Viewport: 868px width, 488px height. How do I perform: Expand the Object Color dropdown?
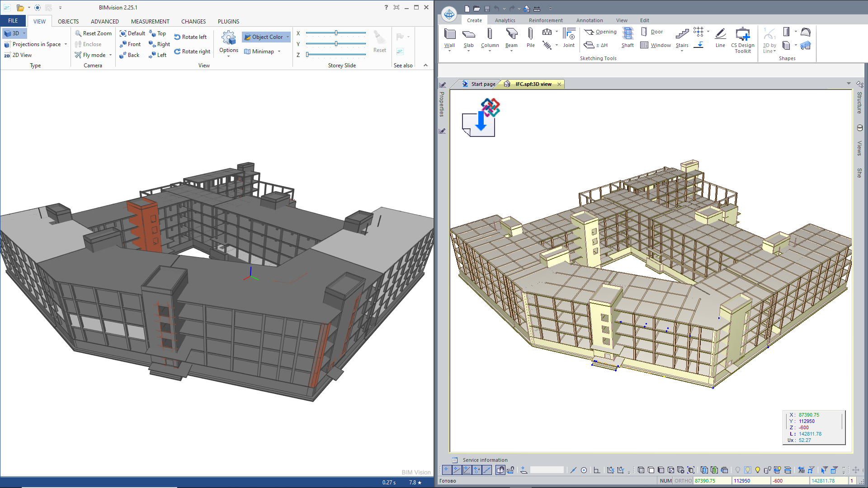coord(288,37)
